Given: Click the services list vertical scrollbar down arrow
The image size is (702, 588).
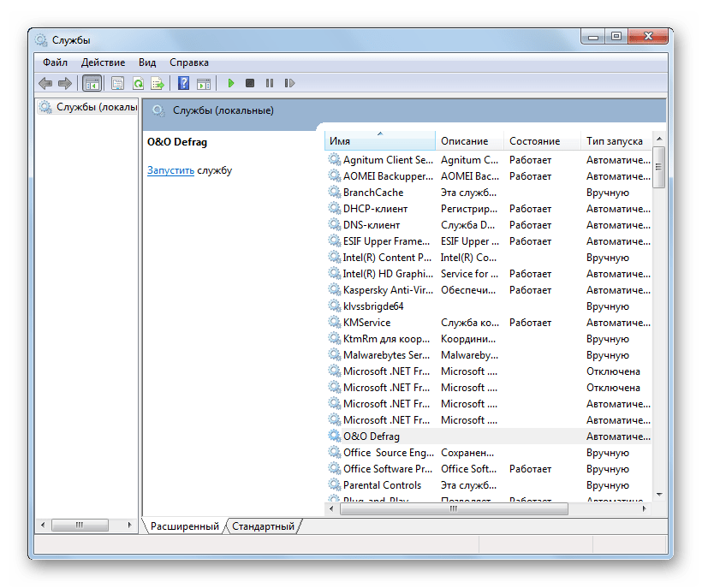Looking at the screenshot, I should coord(657,494).
